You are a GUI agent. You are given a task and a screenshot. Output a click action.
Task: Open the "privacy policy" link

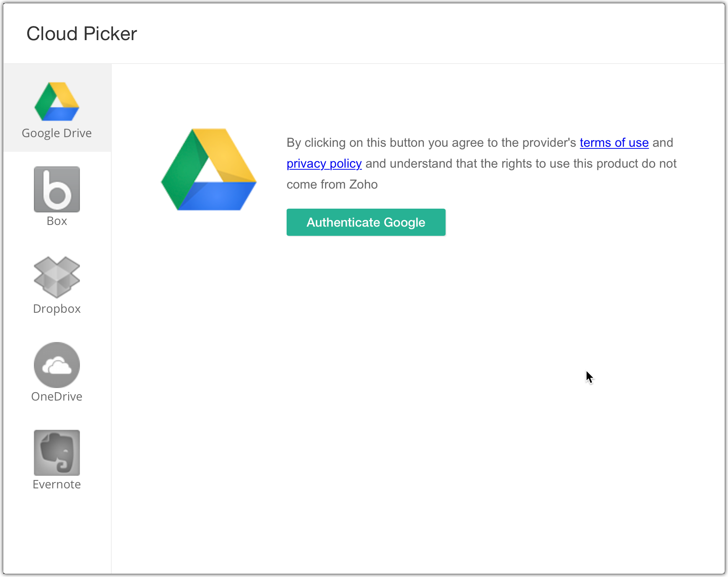324,163
